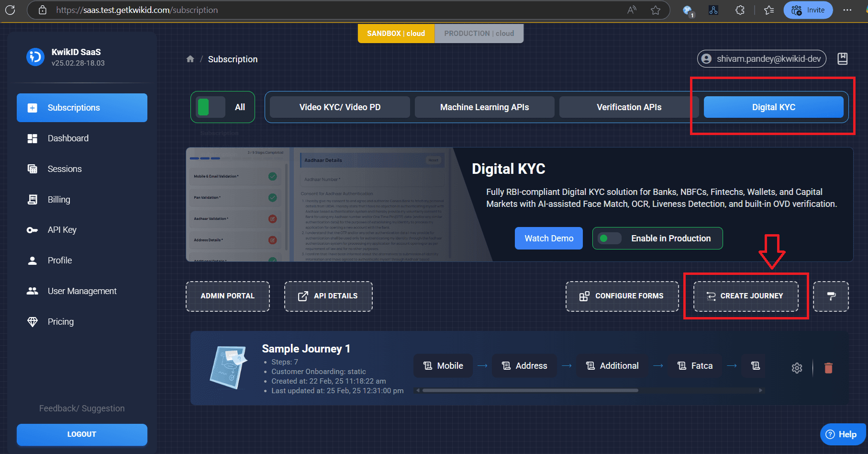The width and height of the screenshot is (868, 454).
Task: Click the site lock icon in the address bar
Action: click(x=43, y=10)
